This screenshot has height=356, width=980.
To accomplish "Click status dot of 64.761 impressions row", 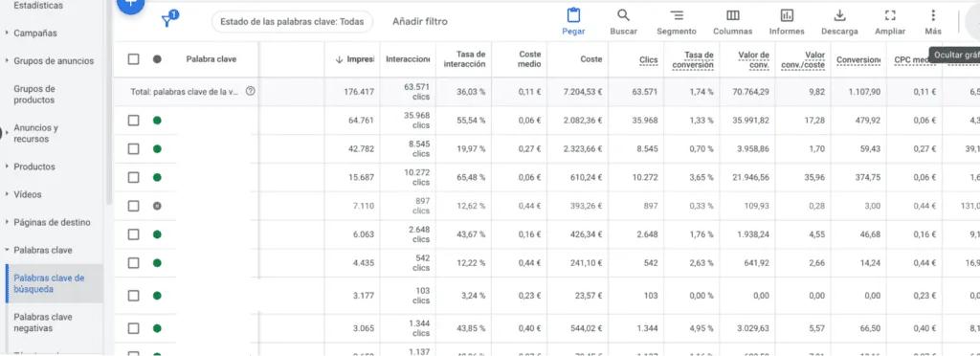I will pyautogui.click(x=157, y=120).
